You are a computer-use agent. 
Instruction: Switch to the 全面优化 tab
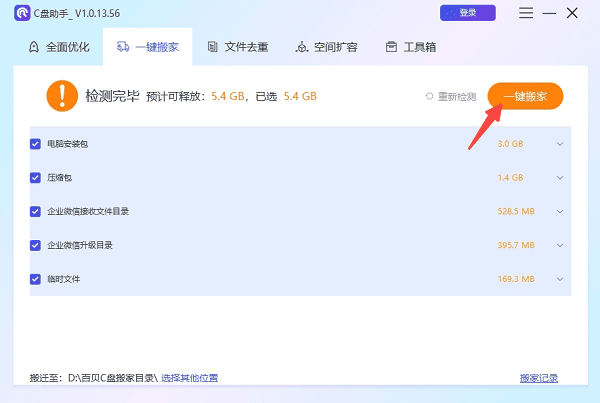59,47
